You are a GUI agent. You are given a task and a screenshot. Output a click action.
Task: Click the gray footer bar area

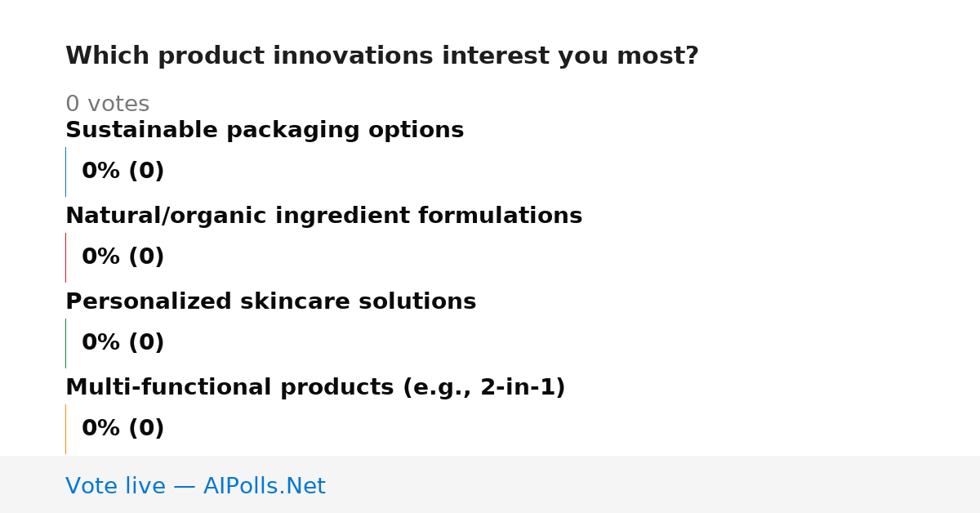[490, 484]
